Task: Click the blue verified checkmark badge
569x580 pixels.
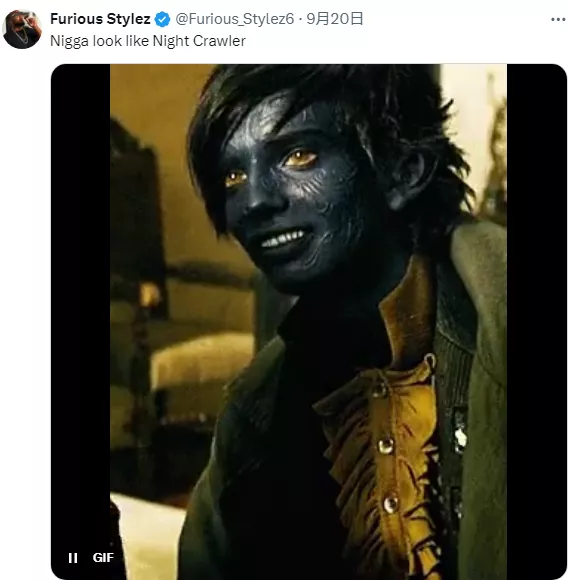Action: coord(162,19)
